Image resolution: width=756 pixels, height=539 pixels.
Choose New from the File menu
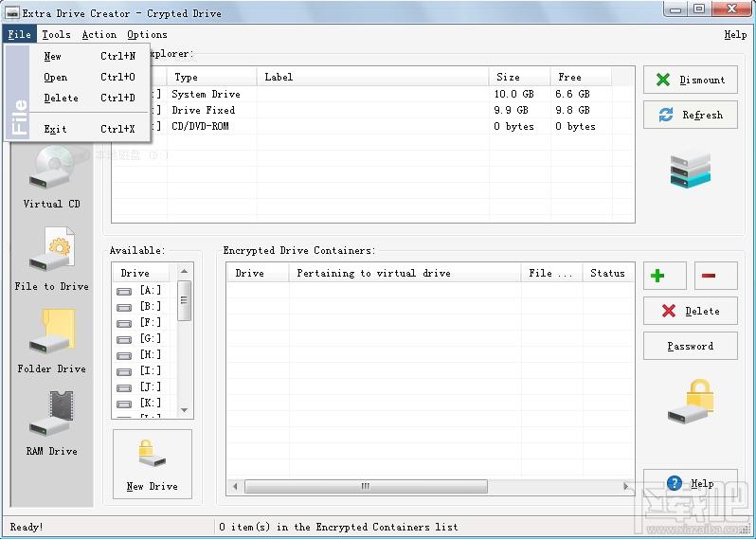(90, 56)
